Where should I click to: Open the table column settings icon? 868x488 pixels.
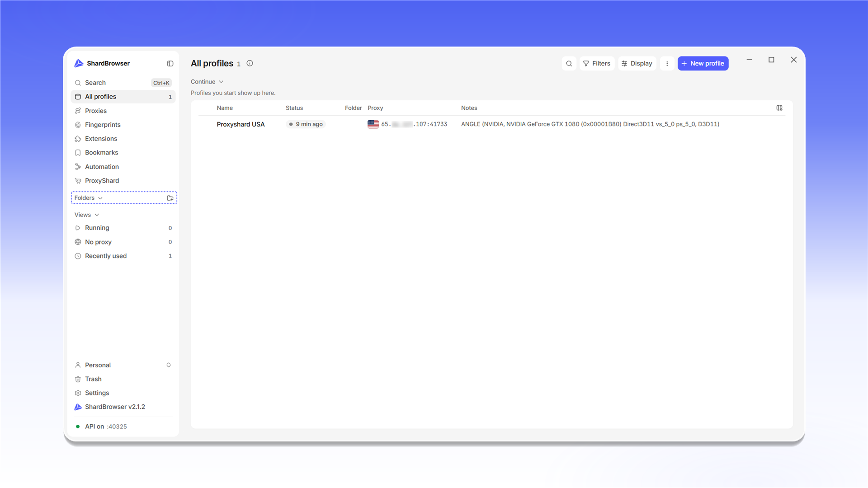[779, 108]
